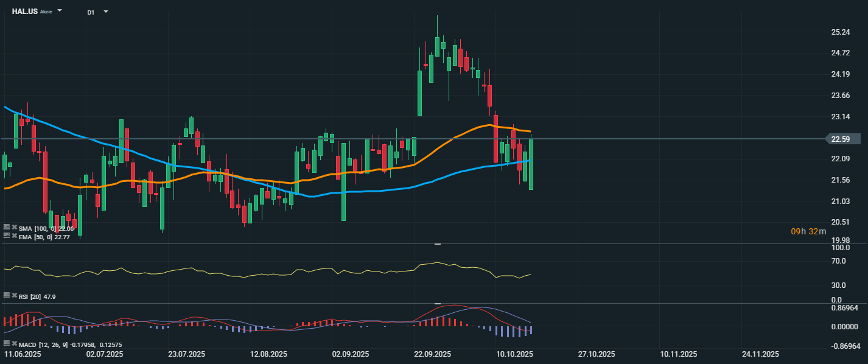Click the 24.72 price axis label
The width and height of the screenshot is (868, 364).
tap(840, 53)
